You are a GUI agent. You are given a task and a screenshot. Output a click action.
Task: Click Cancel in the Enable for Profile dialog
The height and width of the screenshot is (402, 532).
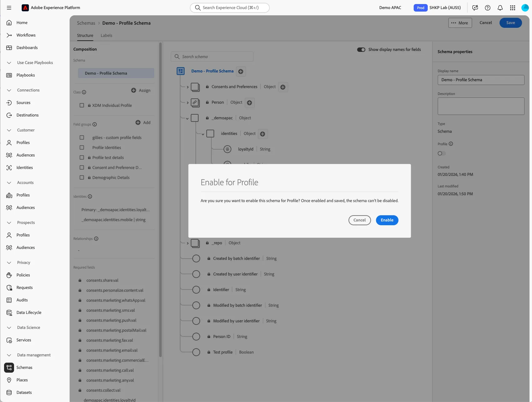point(360,220)
